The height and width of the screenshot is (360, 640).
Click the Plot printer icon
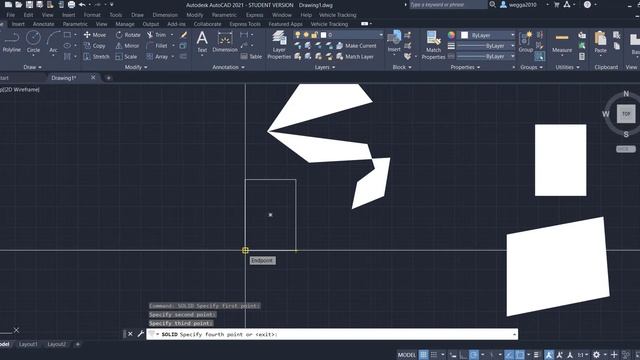point(71,4)
